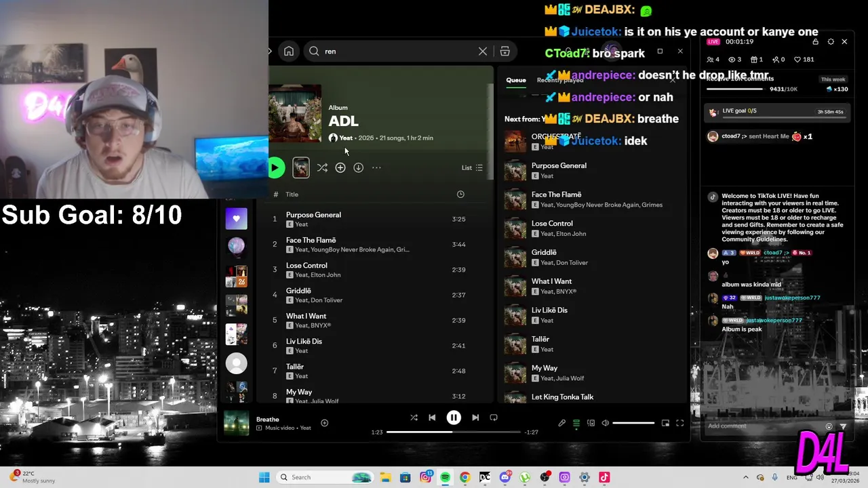
Task: Enter Spotify full screen mode
Action: [x=679, y=423]
